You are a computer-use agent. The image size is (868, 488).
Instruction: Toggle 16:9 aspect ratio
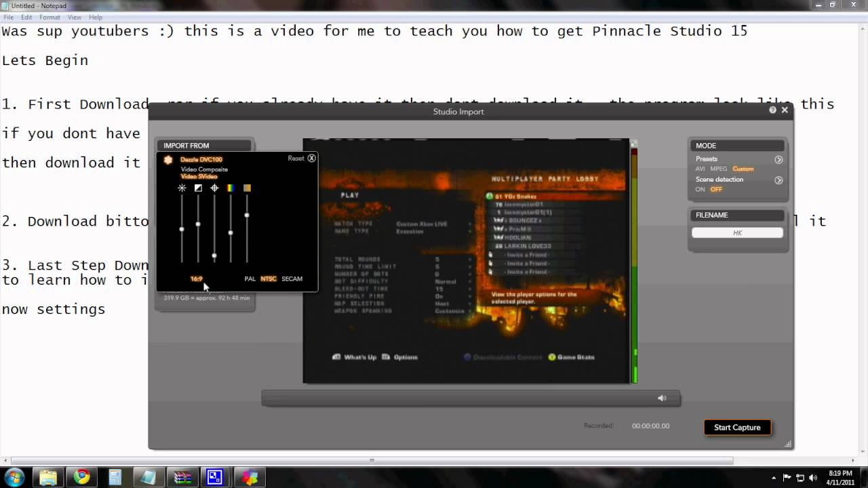pos(196,279)
